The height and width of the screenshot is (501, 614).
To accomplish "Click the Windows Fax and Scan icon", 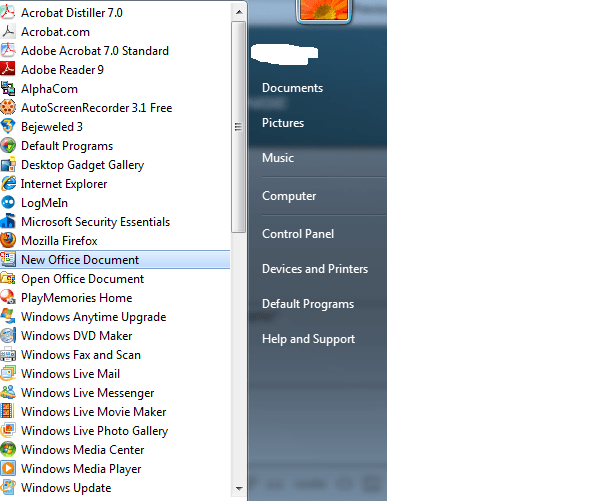I will (8, 354).
